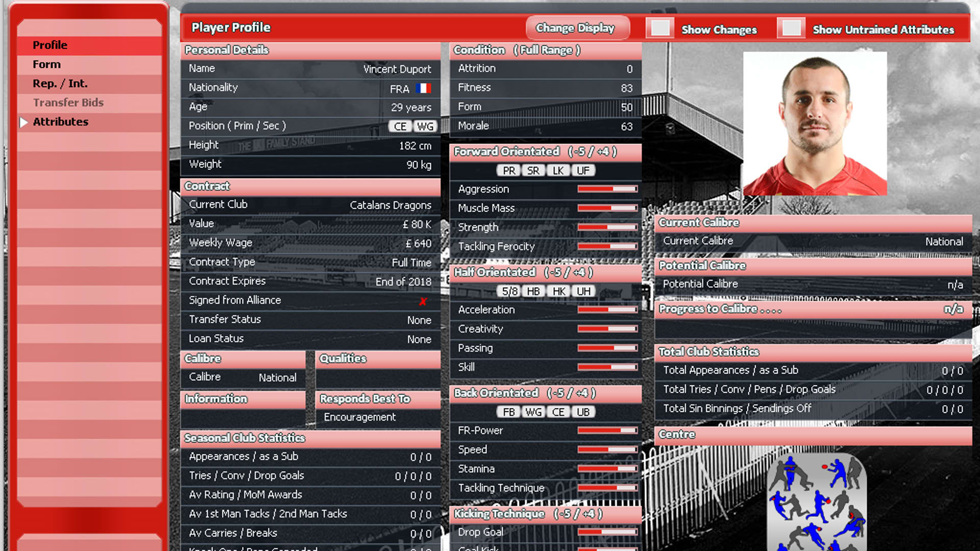The height and width of the screenshot is (551, 980).
Task: Click the arrow marker beside Attributes
Action: click(23, 122)
